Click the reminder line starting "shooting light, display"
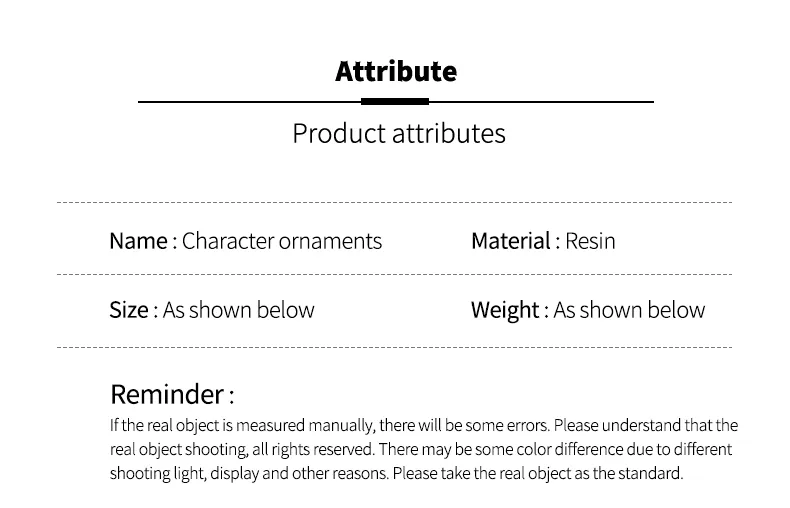Image resolution: width=790 pixels, height=508 pixels. point(396,474)
